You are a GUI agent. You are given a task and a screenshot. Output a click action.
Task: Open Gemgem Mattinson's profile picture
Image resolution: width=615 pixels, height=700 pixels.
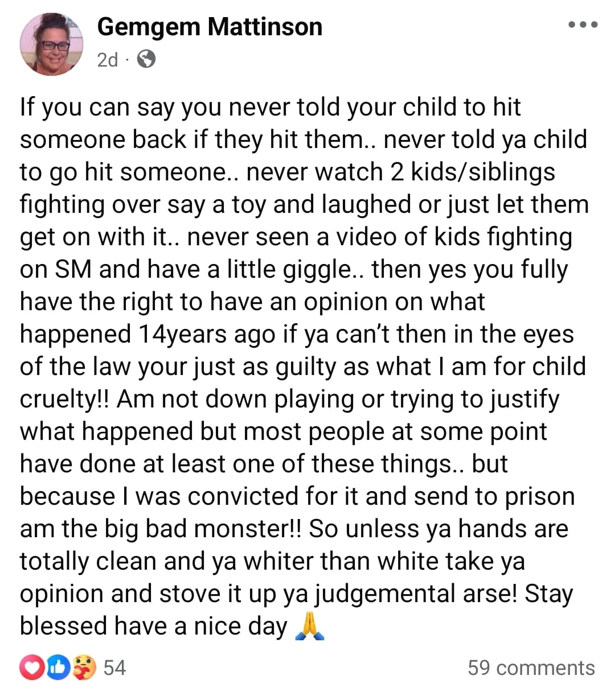click(51, 44)
